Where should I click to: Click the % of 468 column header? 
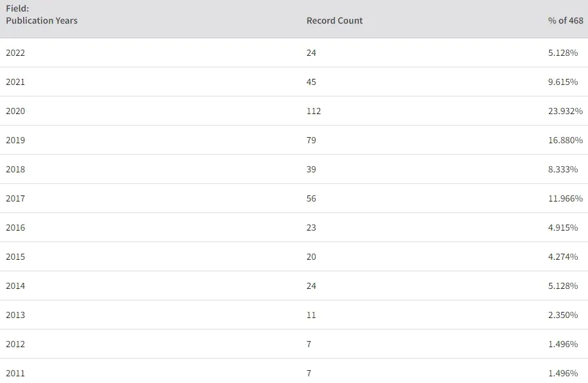[x=565, y=21]
